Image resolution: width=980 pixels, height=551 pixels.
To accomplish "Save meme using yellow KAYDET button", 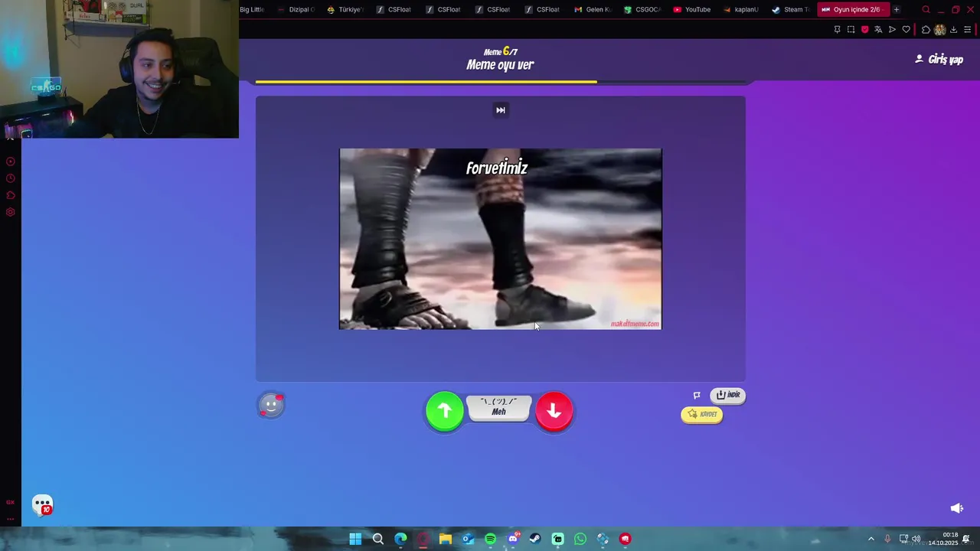I will click(x=702, y=414).
